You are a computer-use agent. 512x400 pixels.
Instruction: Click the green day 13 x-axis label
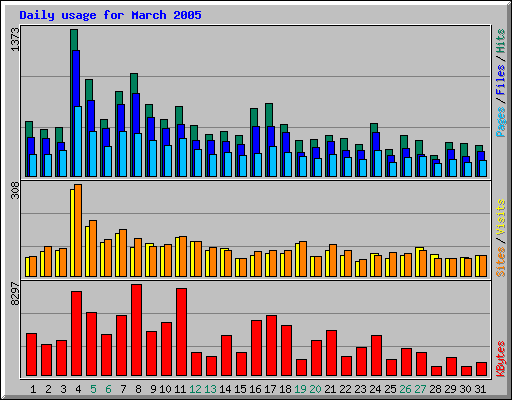click(x=210, y=389)
